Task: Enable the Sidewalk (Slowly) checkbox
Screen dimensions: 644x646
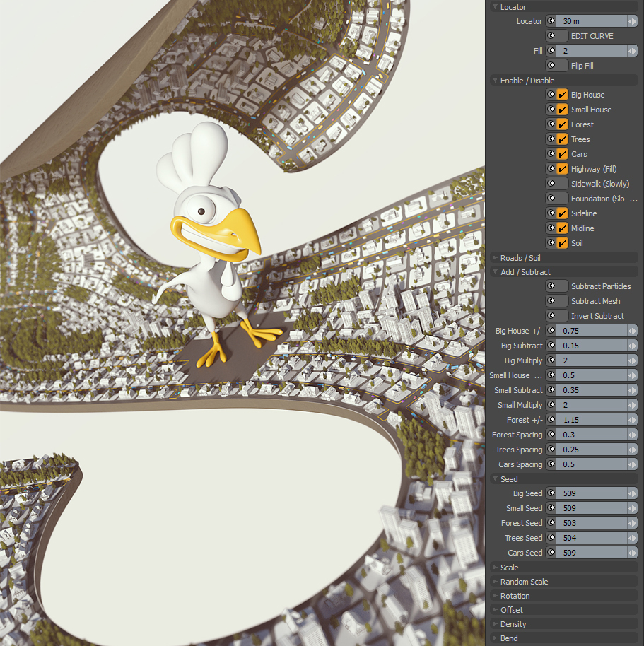Action: (x=563, y=184)
